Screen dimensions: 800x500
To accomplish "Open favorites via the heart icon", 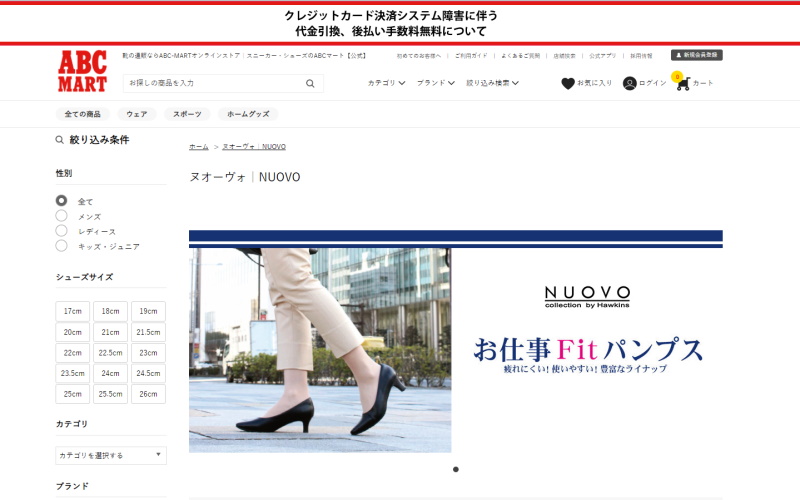I will tap(568, 83).
